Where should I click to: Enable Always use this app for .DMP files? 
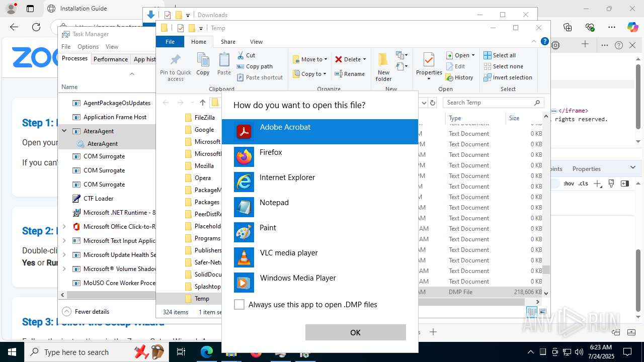point(239,304)
